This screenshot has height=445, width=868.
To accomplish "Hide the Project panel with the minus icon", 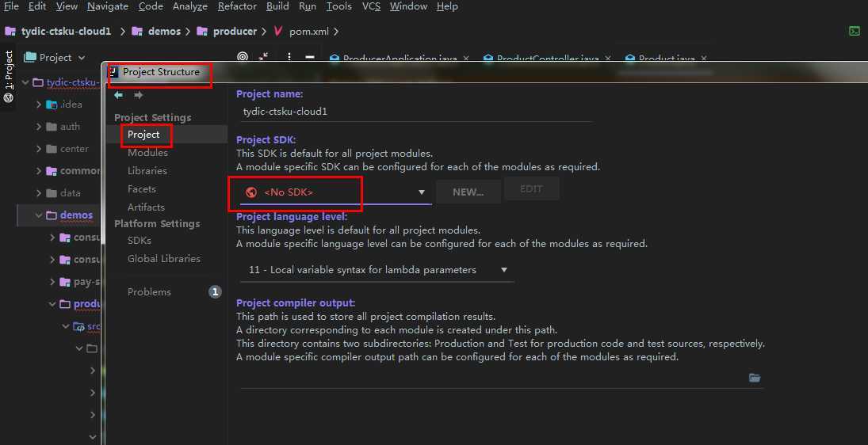I will tap(310, 57).
